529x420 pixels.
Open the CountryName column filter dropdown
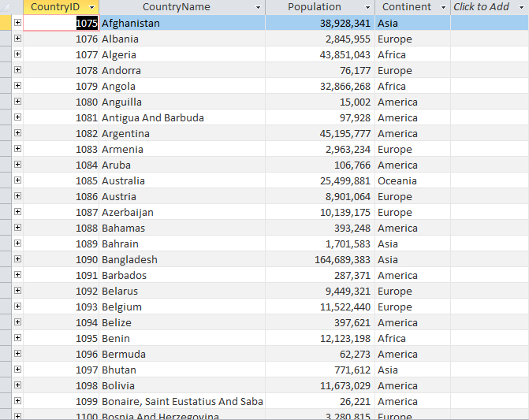tap(258, 7)
